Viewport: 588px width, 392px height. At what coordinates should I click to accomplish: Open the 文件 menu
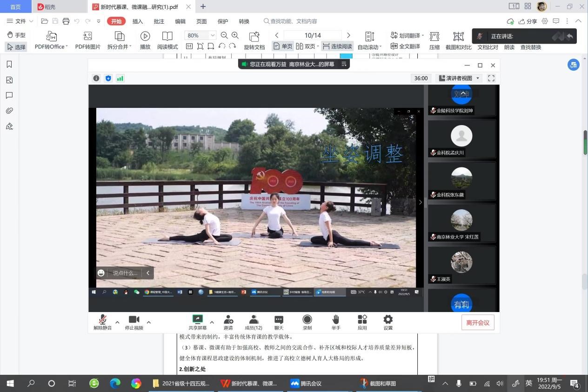click(x=20, y=21)
